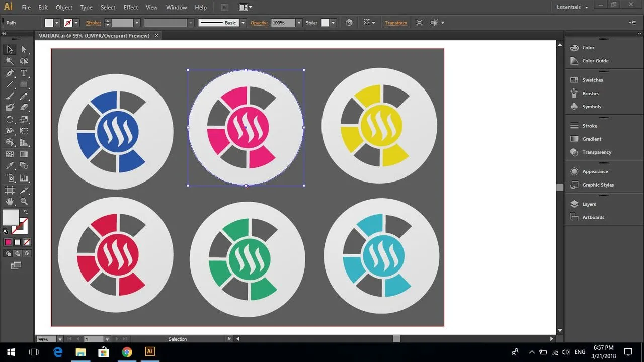
Task: Choose the Rectangle tool
Action: tap(24, 85)
